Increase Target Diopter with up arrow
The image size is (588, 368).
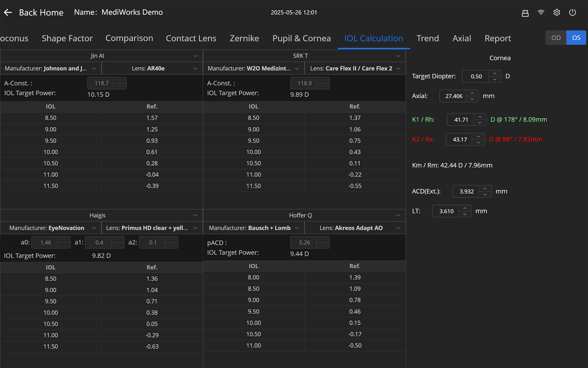495,73
